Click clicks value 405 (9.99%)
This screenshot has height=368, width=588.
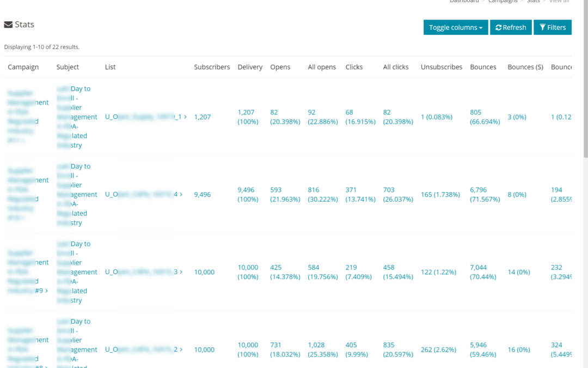357,349
